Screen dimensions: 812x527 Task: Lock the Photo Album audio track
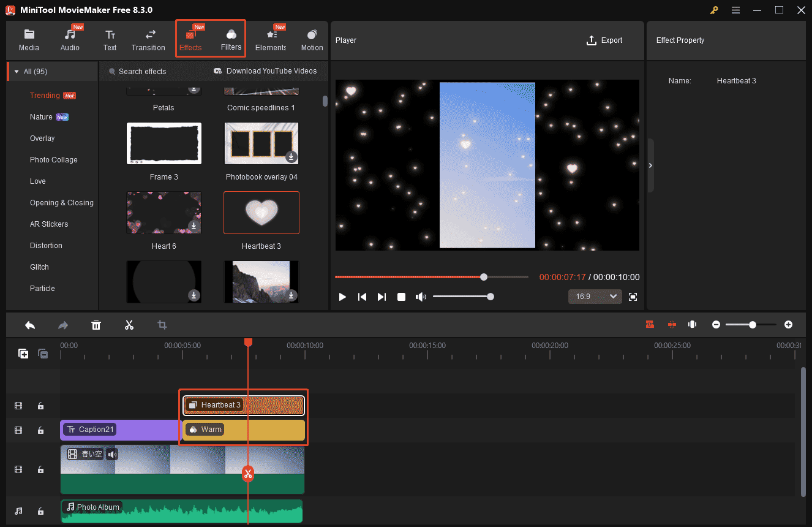(x=40, y=510)
